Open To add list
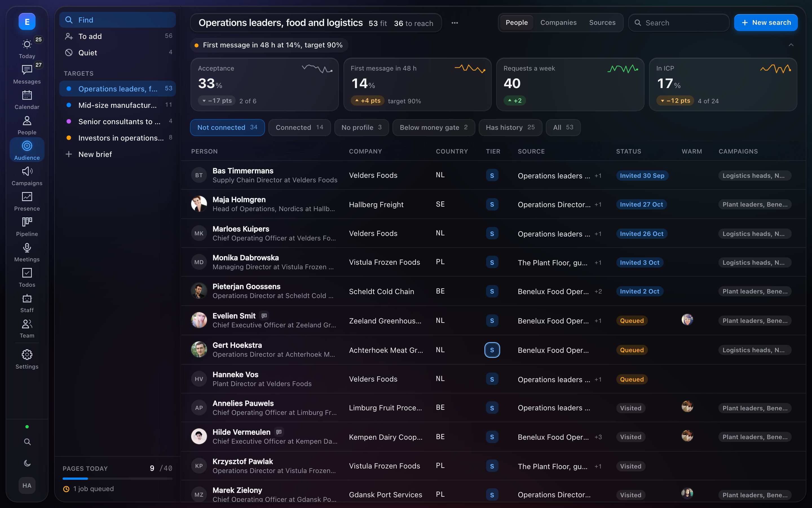The image size is (812, 508). (x=118, y=36)
